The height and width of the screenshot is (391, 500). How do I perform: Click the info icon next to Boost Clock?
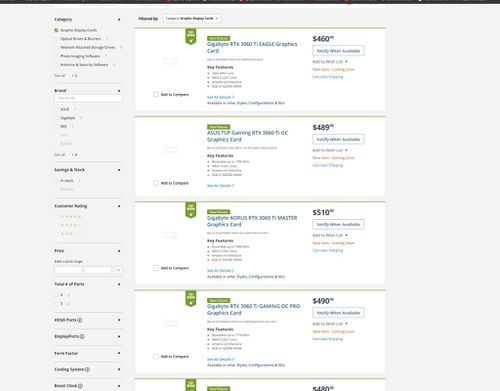80,386
